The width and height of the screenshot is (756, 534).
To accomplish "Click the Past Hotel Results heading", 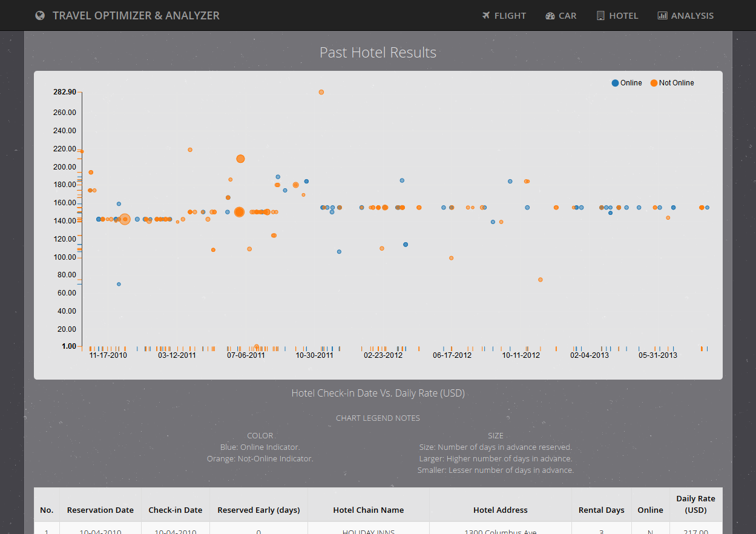I will [x=378, y=53].
